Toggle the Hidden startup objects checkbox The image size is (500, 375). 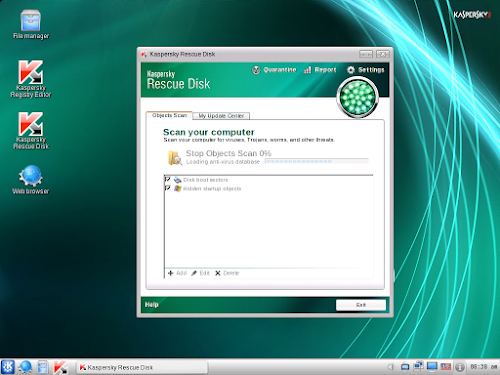click(168, 188)
